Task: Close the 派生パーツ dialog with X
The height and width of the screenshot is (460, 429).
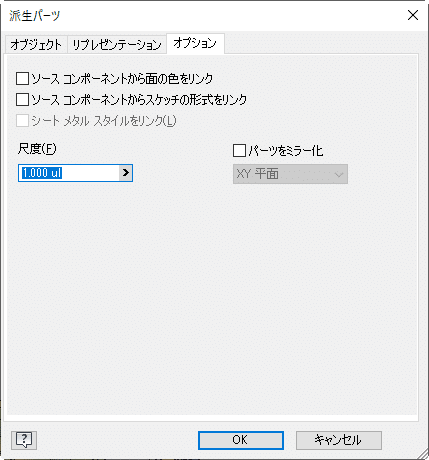Action: pos(413,15)
